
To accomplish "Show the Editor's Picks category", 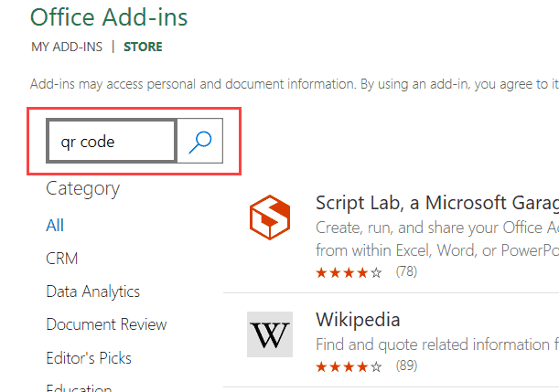I will click(x=89, y=357).
